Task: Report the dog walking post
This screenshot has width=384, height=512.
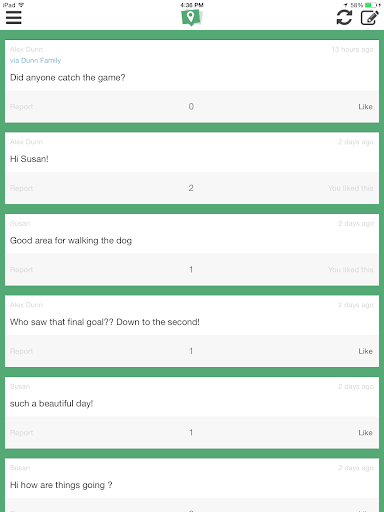Action: click(x=21, y=269)
